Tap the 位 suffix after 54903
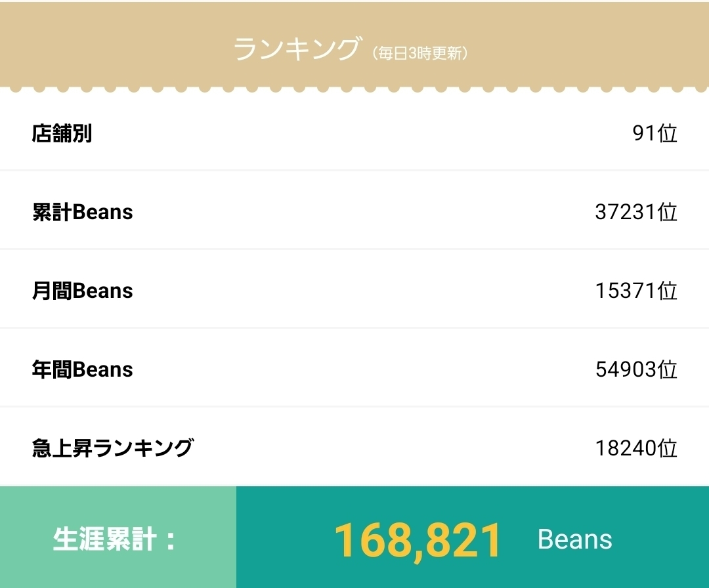The image size is (709, 588). point(668,369)
